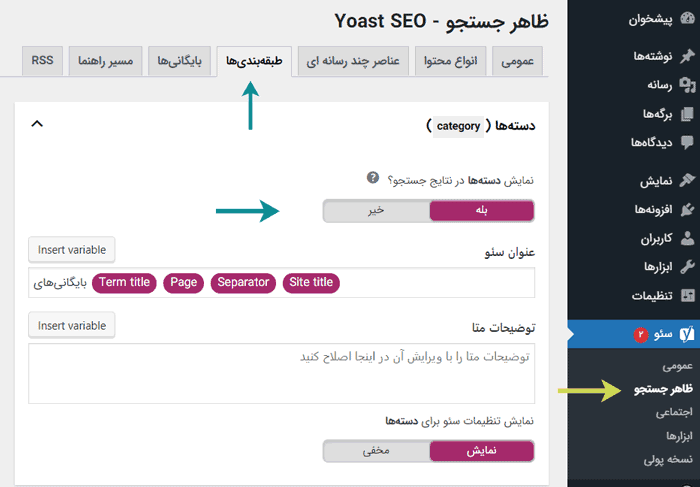Viewport: 700px width, 487px height.
Task: Click the توضیحات متا field label
Action: coord(504,328)
